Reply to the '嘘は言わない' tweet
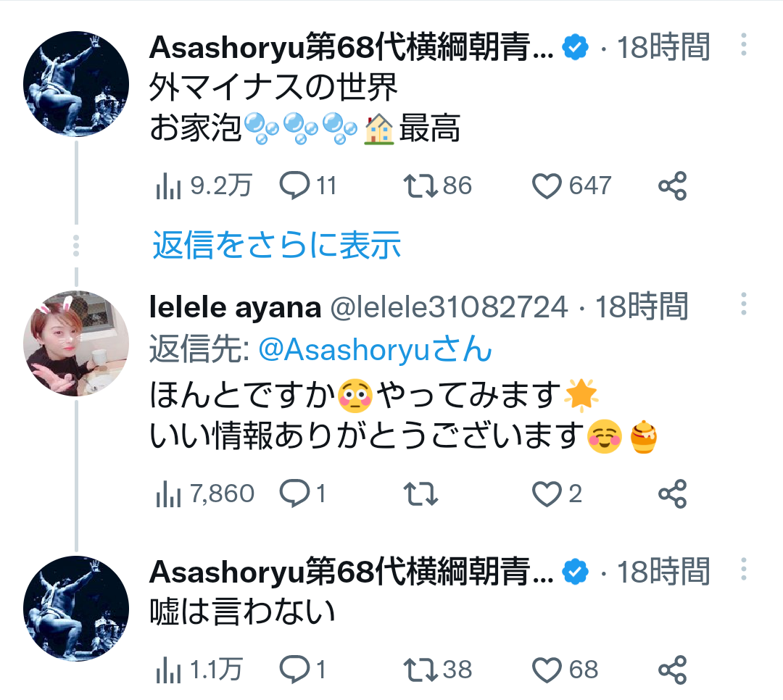The width and height of the screenshot is (783, 700). (294, 670)
